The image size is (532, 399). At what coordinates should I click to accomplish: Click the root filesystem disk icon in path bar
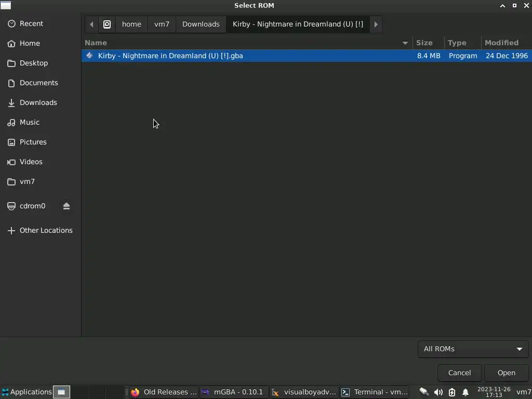click(x=107, y=24)
